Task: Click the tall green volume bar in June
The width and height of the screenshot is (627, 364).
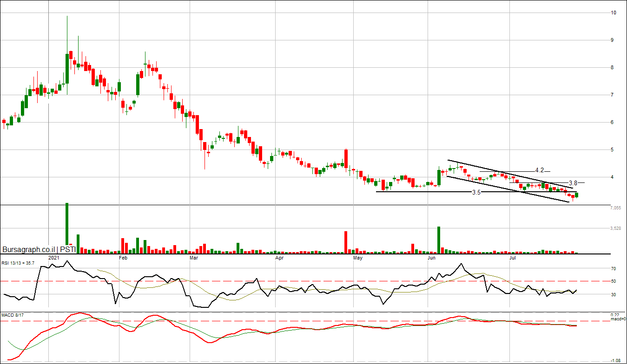Action: 439,239
